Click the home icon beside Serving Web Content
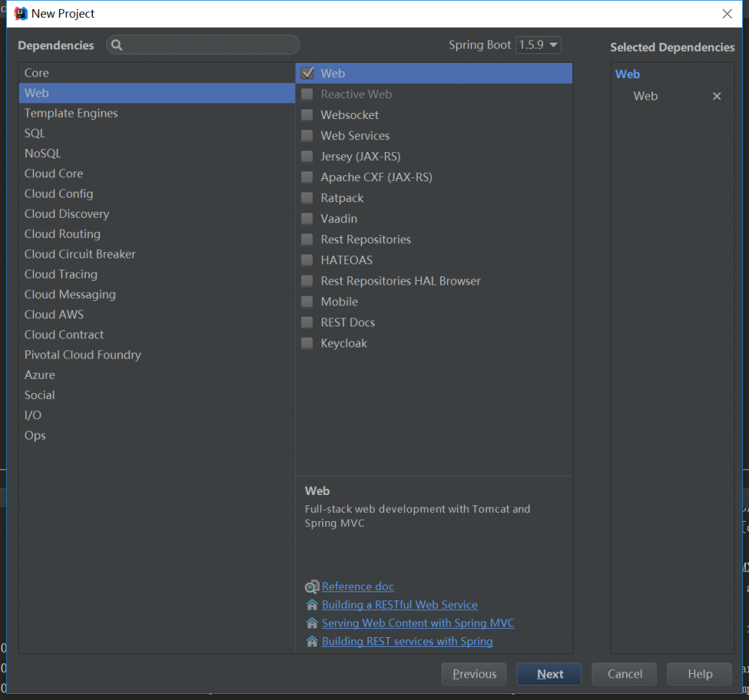Image resolution: width=749 pixels, height=700 pixels. [x=312, y=623]
